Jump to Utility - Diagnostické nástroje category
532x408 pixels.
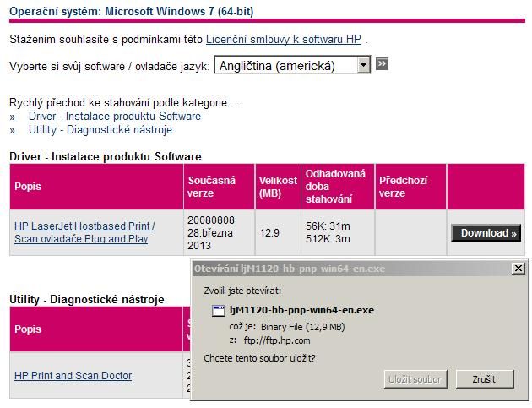[100, 129]
